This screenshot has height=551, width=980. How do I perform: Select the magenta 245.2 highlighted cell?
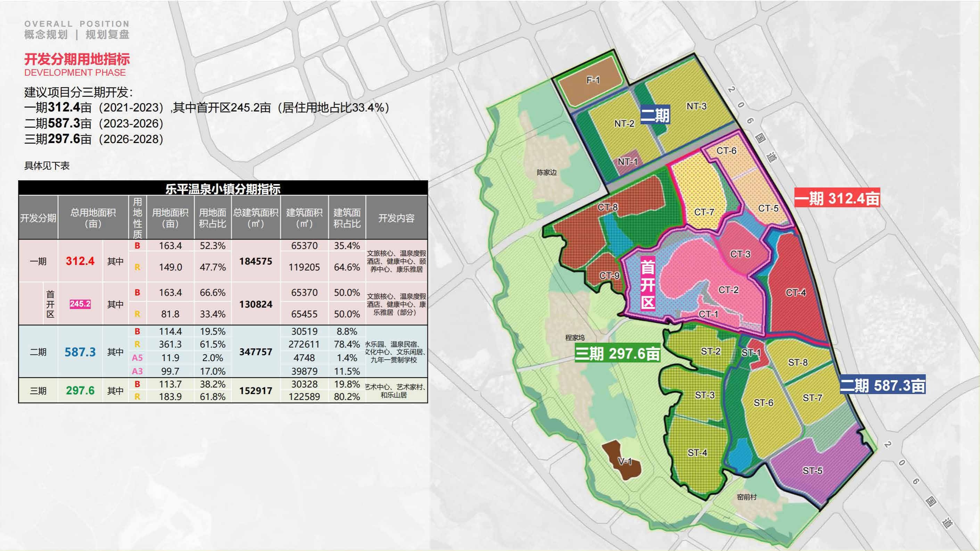tap(80, 304)
